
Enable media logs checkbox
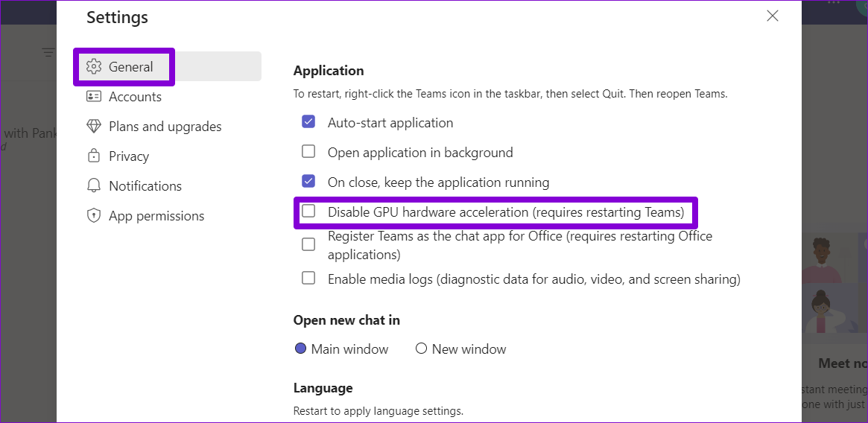(x=308, y=278)
